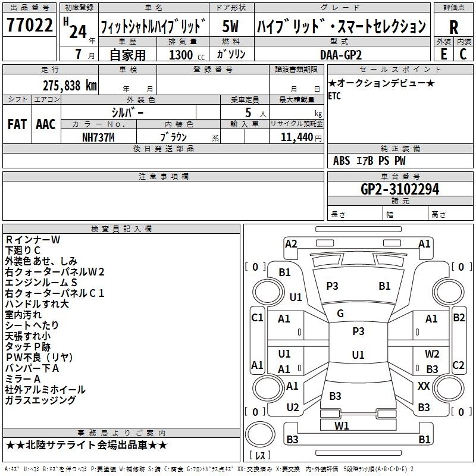Click the mileage value 275,838 km
The height and width of the screenshot is (476, 476).
pos(70,85)
